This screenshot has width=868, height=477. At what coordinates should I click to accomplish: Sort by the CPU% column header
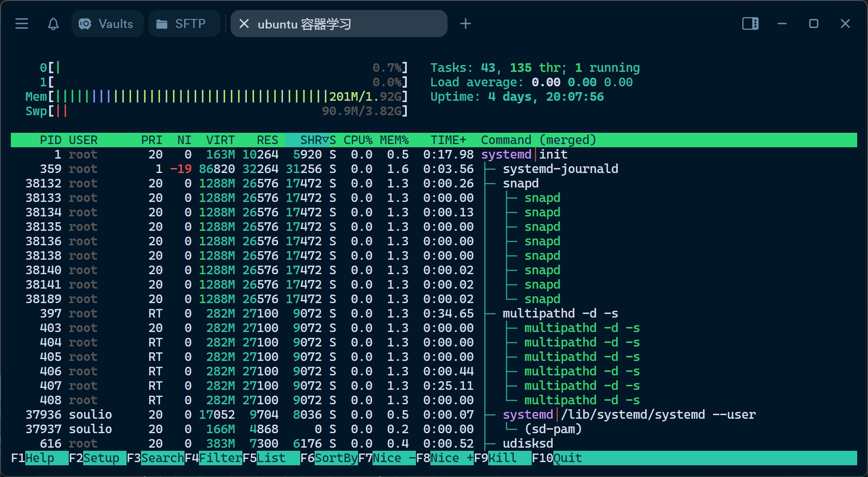(358, 140)
